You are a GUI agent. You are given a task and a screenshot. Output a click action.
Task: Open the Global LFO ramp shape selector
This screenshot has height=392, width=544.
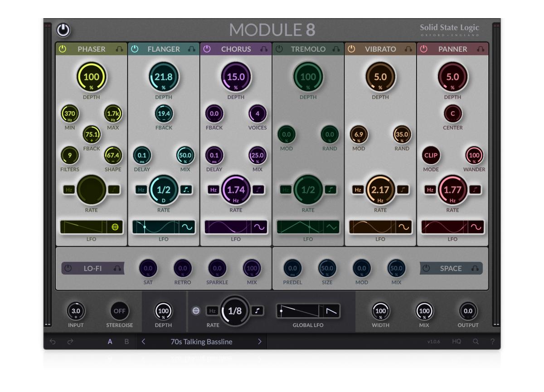click(332, 311)
